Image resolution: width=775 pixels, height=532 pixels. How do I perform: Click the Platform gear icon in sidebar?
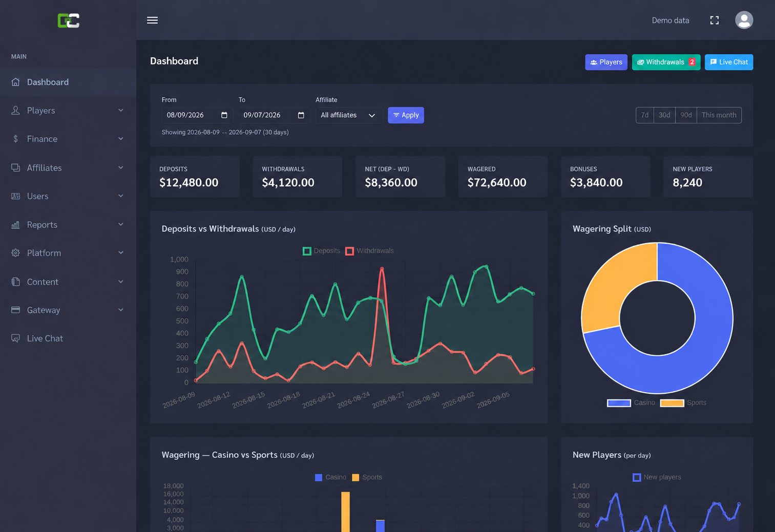pos(16,253)
